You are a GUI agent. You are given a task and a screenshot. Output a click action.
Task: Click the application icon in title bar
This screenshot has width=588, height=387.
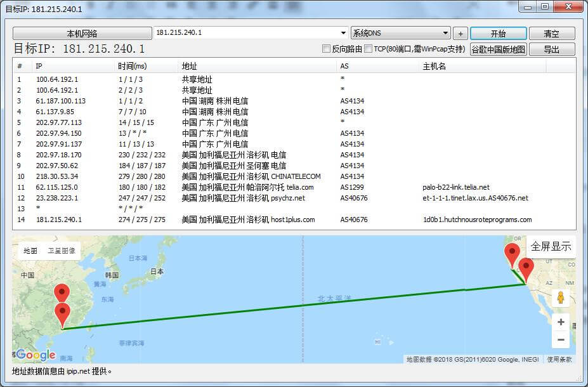click(x=6, y=6)
